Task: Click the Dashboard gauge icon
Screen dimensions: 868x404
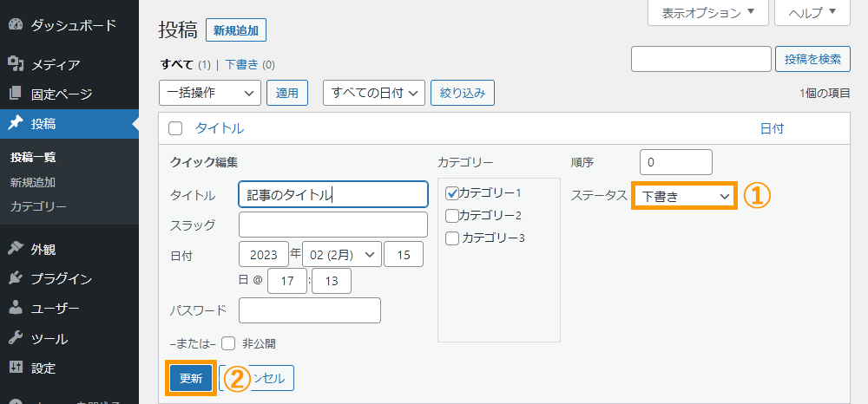Action: click(x=16, y=25)
